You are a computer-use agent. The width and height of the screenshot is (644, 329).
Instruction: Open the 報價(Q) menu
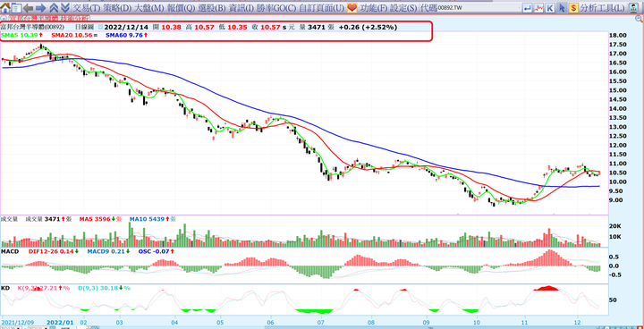181,7
